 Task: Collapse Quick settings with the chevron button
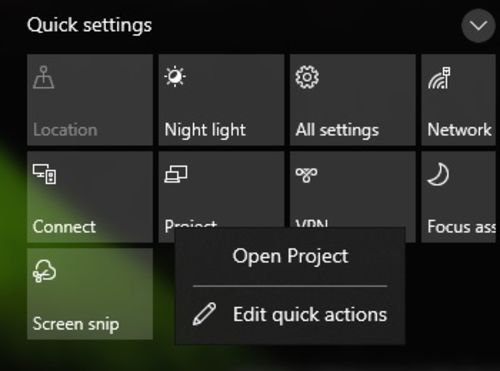pyautogui.click(x=478, y=26)
